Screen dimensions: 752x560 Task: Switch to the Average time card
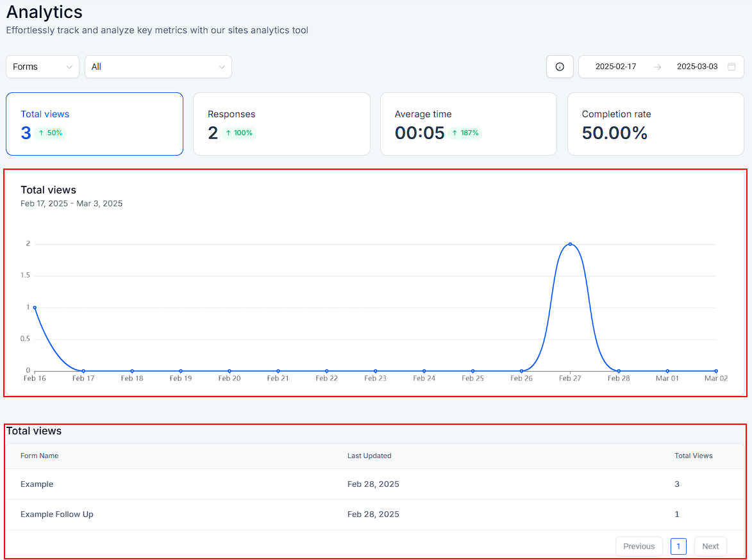[468, 124]
